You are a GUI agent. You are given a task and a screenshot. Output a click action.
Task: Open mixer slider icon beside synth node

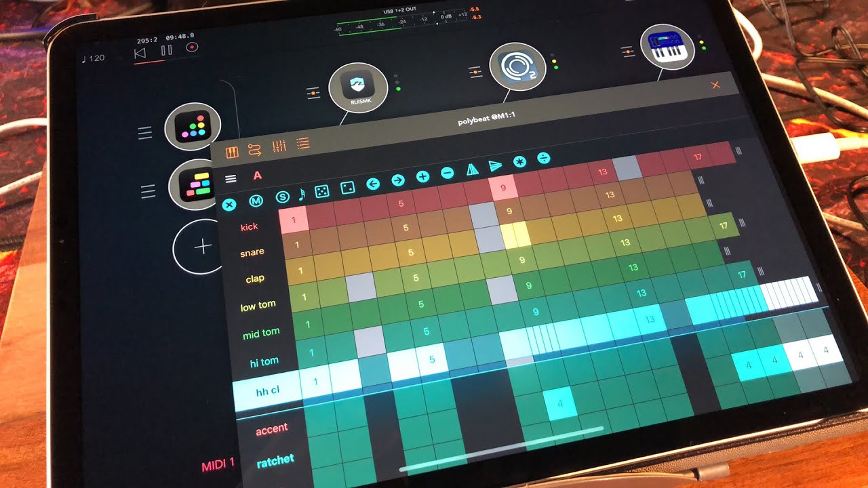(x=628, y=50)
